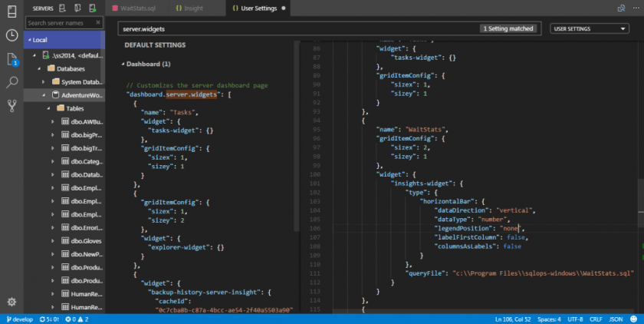
Task: Click the UTF-8 encoding indicator
Action: (575, 319)
